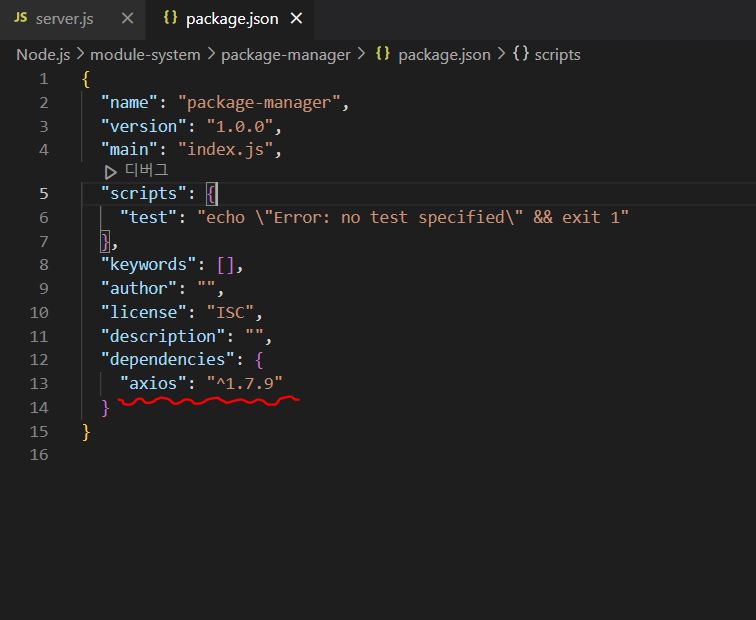
Task: Open the scripts breadcrumb symbol
Action: coord(557,54)
